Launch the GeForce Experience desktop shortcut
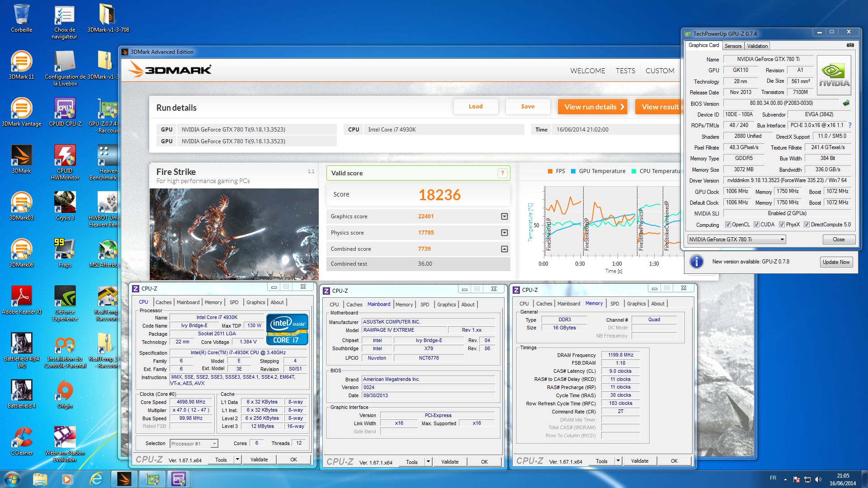This screenshot has height=488, width=868. 65,303
